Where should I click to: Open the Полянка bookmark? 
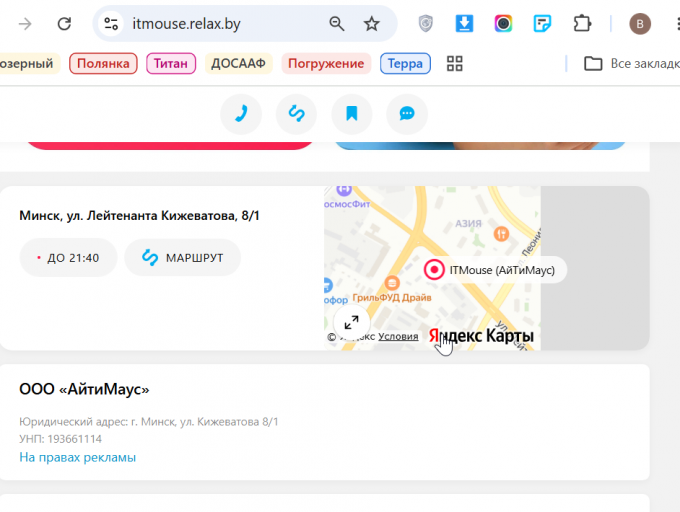(x=103, y=64)
